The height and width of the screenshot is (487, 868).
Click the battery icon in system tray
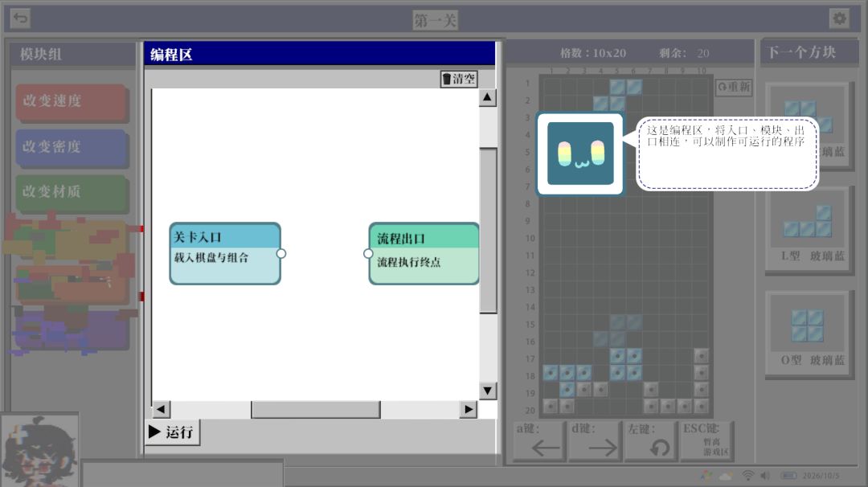[x=789, y=476]
